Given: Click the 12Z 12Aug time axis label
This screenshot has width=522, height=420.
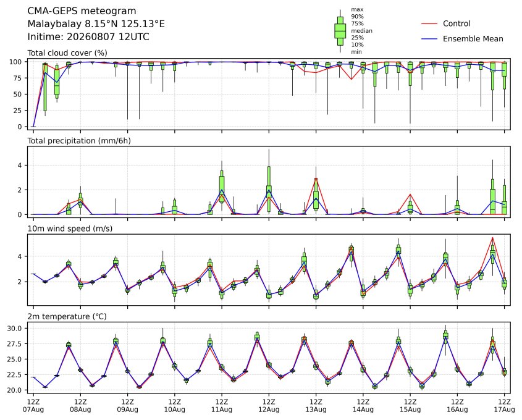Looking at the screenshot, I should pos(269,405).
